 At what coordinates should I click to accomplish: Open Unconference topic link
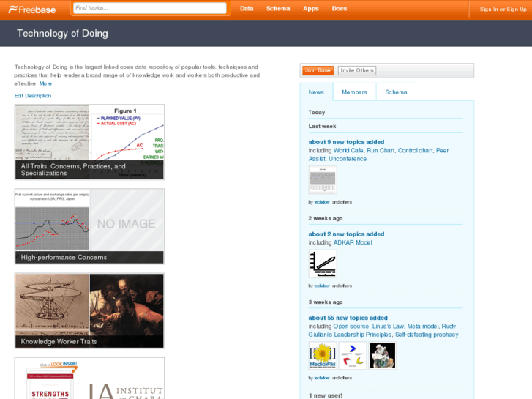click(x=348, y=159)
